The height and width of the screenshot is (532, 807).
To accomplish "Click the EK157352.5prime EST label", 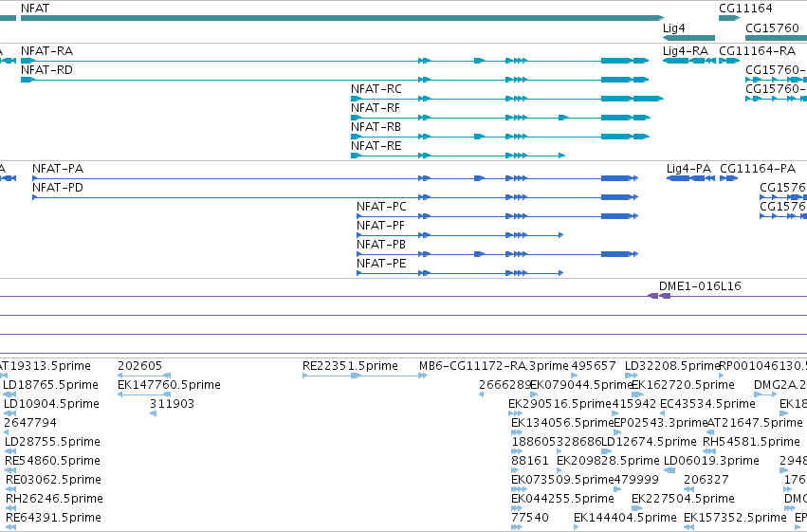I will coord(735,519).
